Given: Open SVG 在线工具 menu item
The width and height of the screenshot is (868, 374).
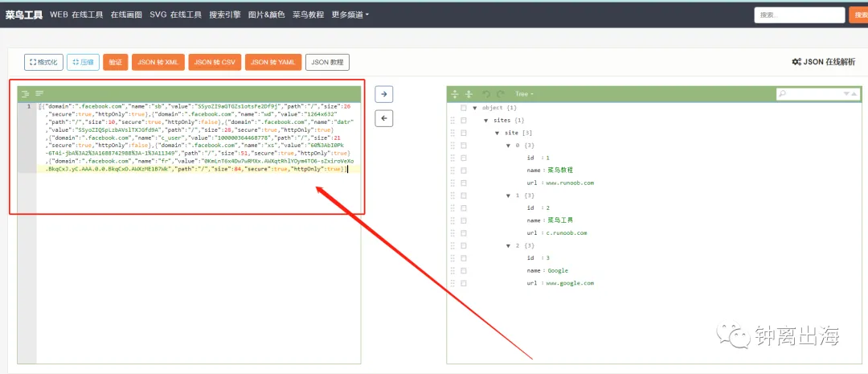Looking at the screenshot, I should click(x=175, y=15).
